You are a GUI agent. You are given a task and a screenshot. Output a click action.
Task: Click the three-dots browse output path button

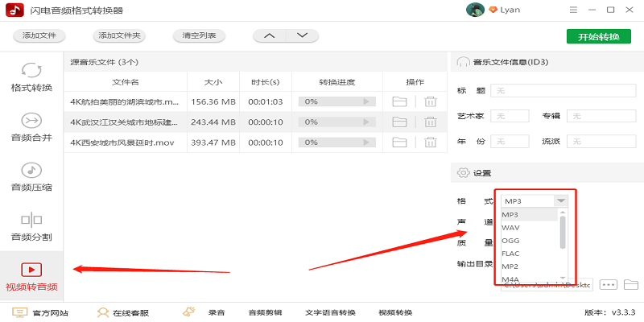(608, 285)
